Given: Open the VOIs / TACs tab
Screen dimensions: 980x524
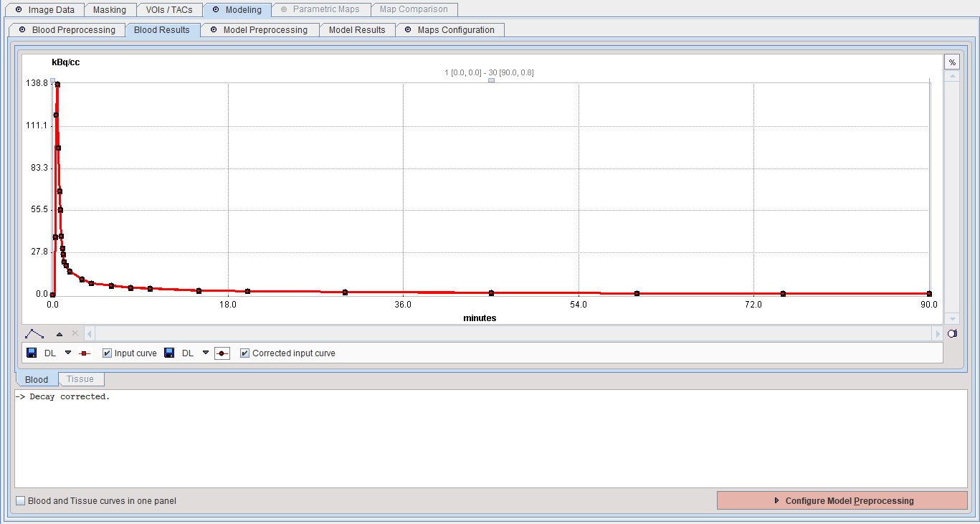Looking at the screenshot, I should (x=169, y=10).
